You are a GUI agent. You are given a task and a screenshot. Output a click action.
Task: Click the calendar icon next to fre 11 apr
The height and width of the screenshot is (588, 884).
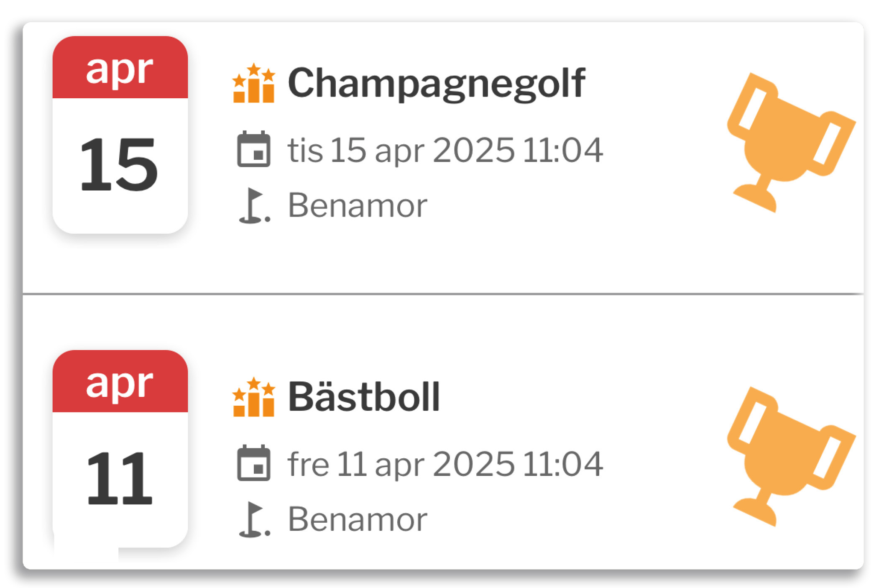coord(254,463)
